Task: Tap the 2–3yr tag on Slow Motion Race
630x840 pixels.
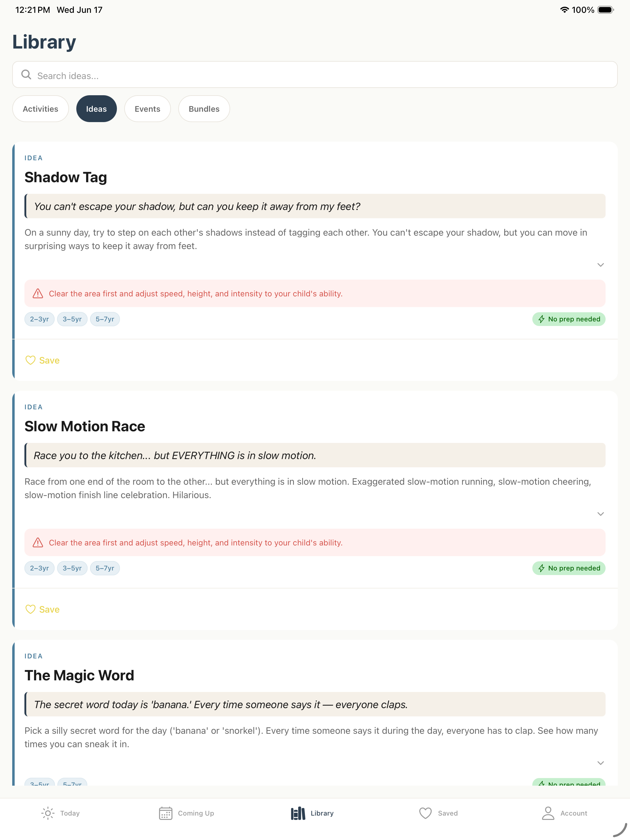Action: pos(39,568)
